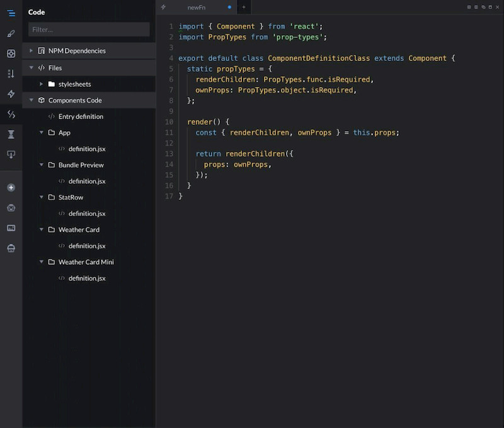Click the stylesheets folder icon

tap(52, 84)
